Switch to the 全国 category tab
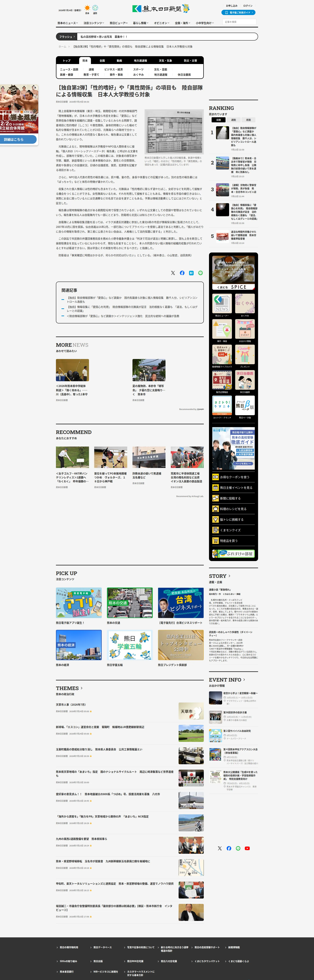The height and width of the screenshot is (980, 314). 102,60
